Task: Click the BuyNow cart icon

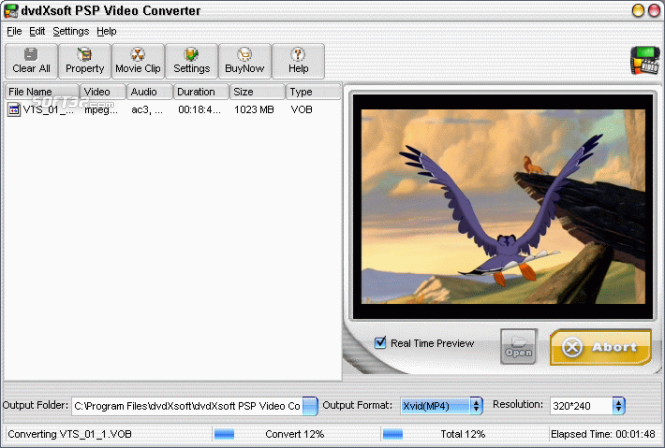Action: (245, 61)
